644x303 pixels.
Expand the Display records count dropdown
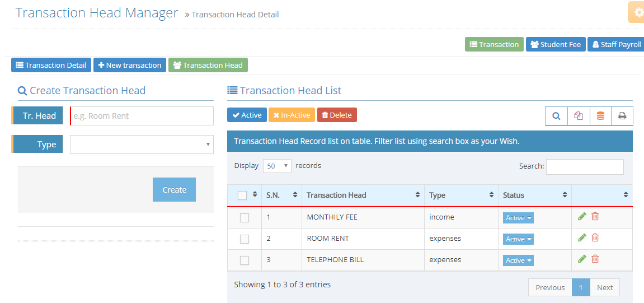point(277,166)
